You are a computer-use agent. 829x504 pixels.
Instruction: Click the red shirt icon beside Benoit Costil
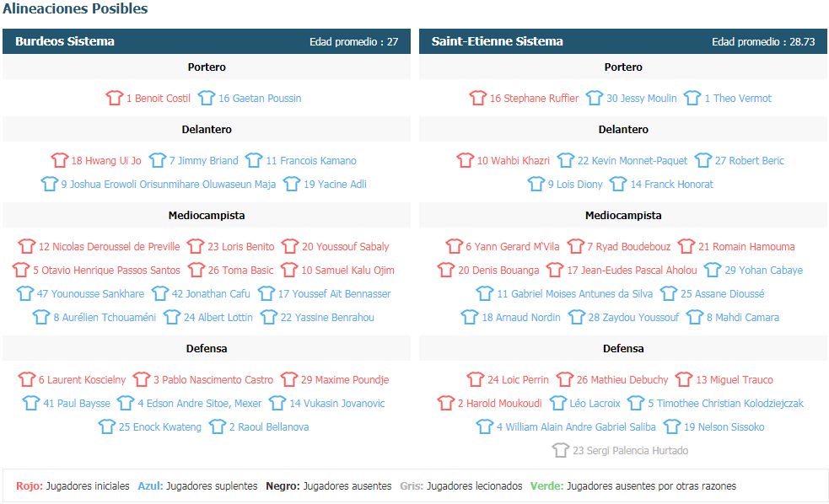point(114,98)
